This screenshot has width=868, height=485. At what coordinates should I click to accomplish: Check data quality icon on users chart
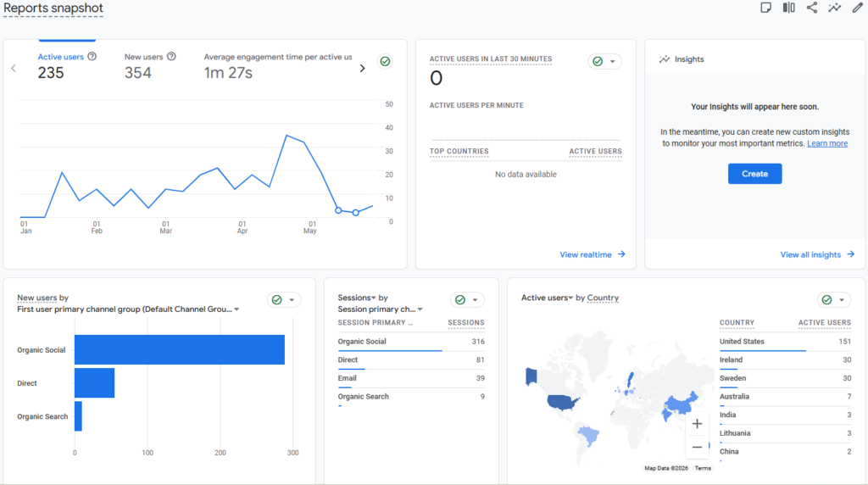click(x=386, y=61)
